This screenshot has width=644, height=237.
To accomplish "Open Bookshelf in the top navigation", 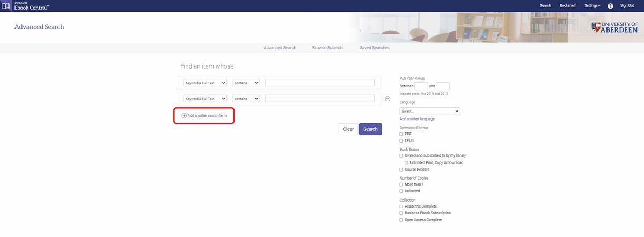I will click(x=568, y=5).
